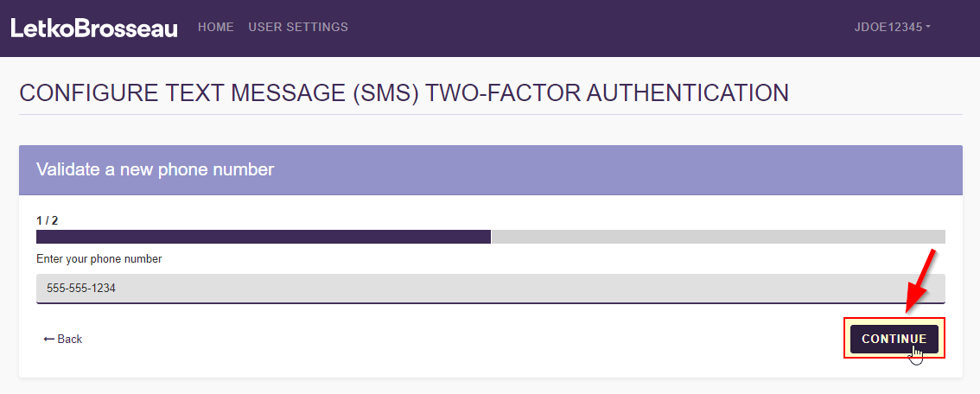Open the JDOE12345 account dropdown

coord(892,28)
